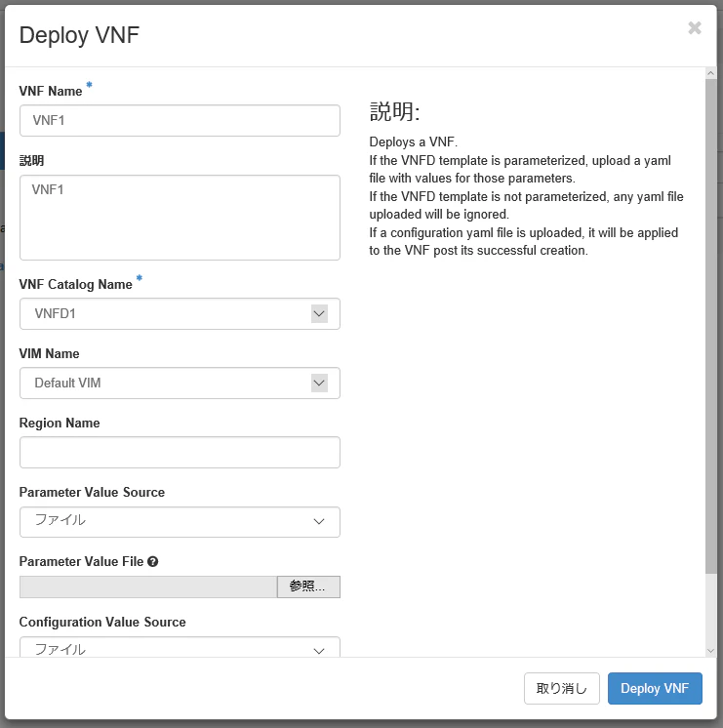Image resolution: width=723 pixels, height=728 pixels.
Task: Click the 取り消し cancel button
Action: 562,689
